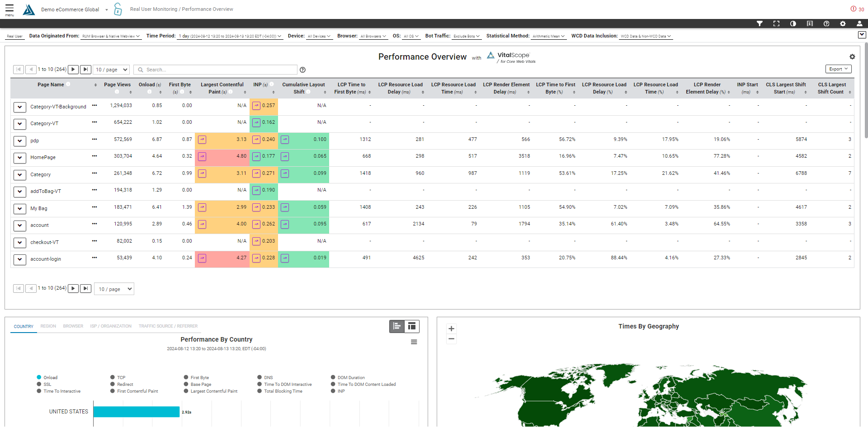Open settings gear in top bar
868x427 pixels.
843,23
